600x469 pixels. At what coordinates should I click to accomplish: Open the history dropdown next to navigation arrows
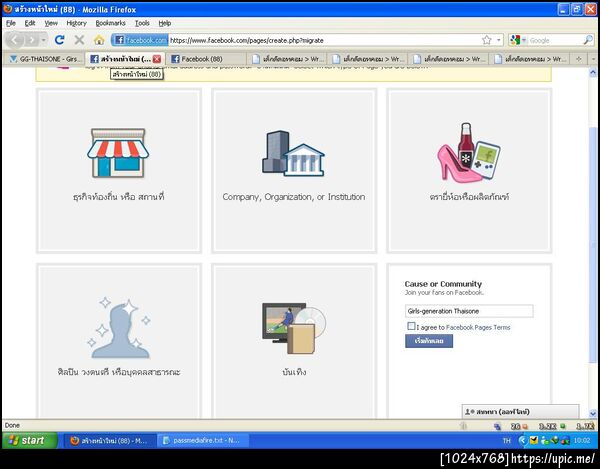point(44,40)
